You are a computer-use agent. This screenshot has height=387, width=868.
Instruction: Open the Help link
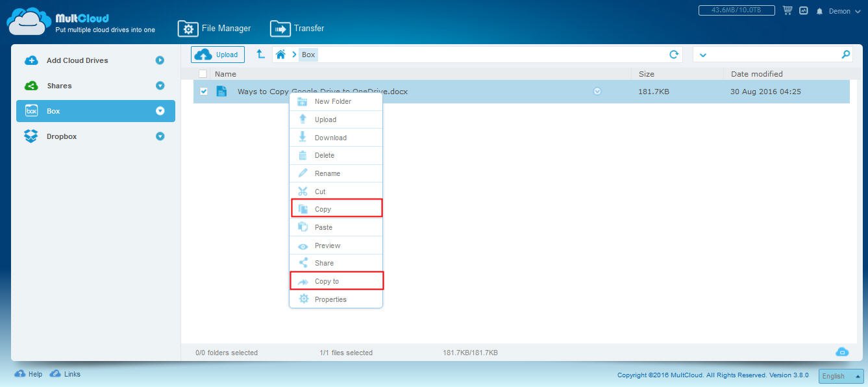click(29, 374)
